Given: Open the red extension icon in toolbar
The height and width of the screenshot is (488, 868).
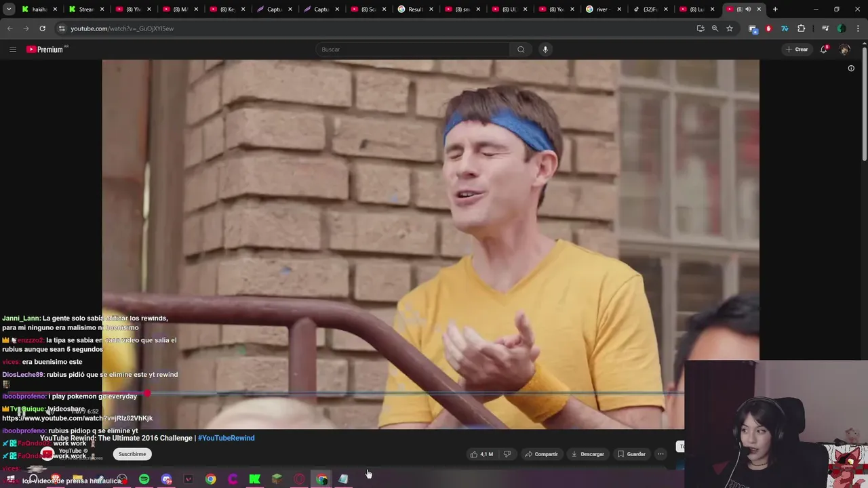Looking at the screenshot, I should tap(768, 28).
